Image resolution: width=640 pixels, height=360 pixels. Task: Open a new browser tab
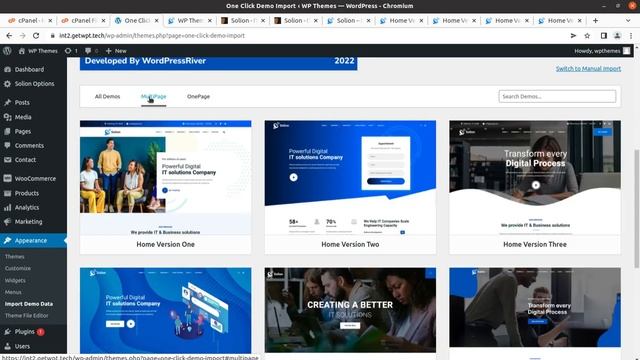[596, 20]
